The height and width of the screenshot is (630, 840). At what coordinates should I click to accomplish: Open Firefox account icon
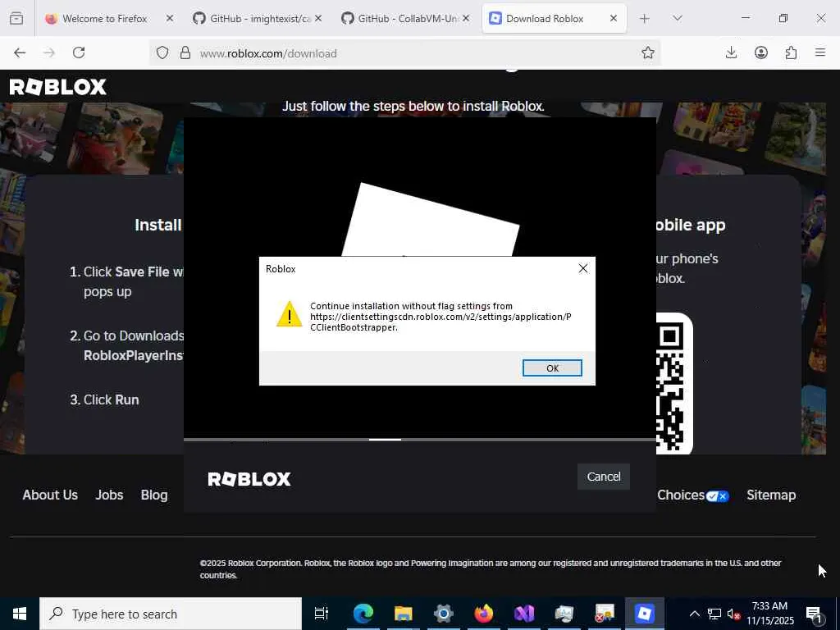tap(760, 52)
